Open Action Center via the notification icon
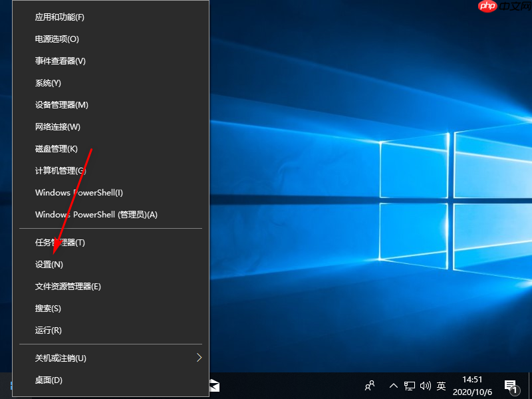The height and width of the screenshot is (399, 532). tap(511, 386)
